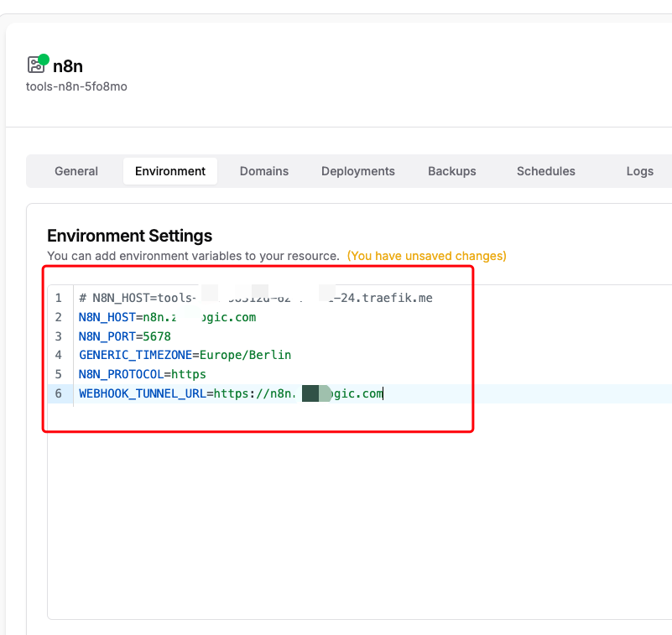
Task: Open the General tab
Action: coord(76,171)
